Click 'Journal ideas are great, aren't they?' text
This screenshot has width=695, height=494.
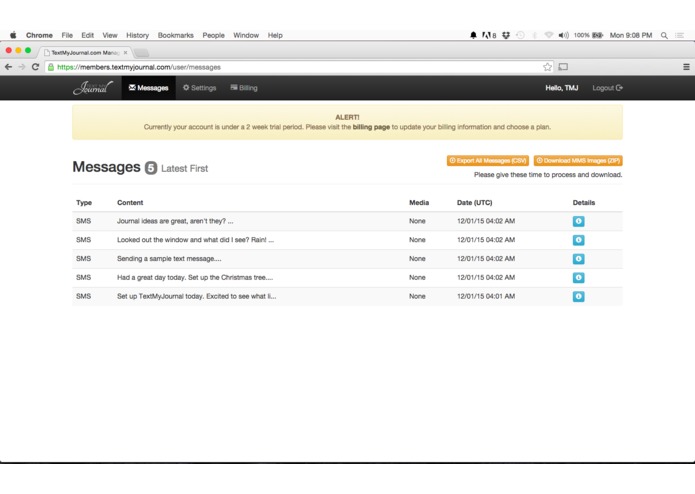(x=175, y=221)
